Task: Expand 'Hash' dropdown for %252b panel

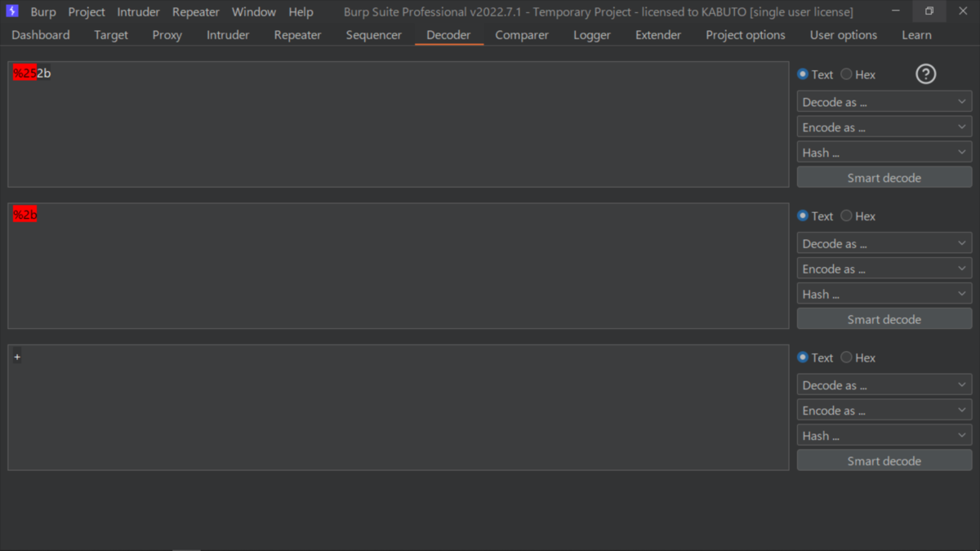Action: (x=884, y=153)
